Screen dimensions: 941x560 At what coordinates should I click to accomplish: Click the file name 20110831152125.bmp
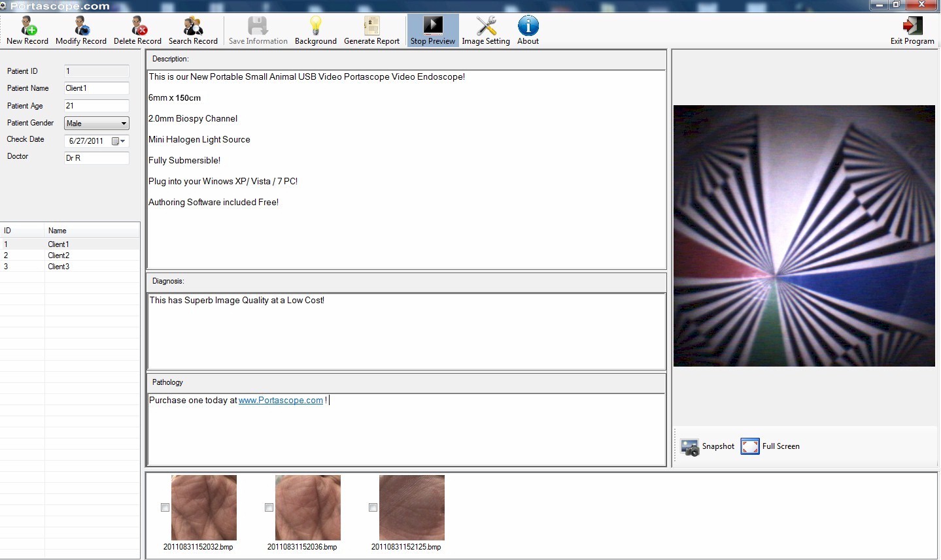pos(406,547)
